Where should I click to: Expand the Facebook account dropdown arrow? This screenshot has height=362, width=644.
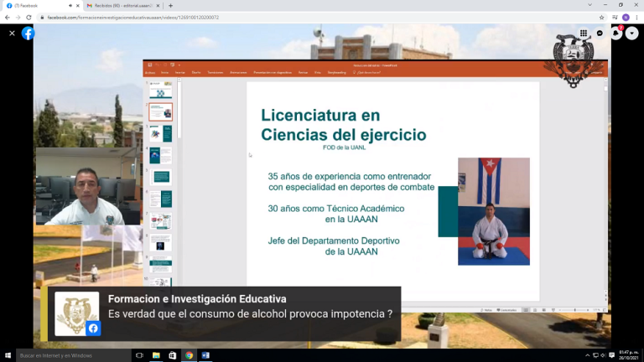point(632,34)
